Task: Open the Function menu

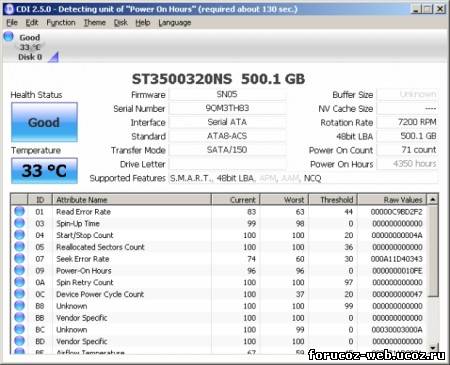Action: pyautogui.click(x=61, y=23)
